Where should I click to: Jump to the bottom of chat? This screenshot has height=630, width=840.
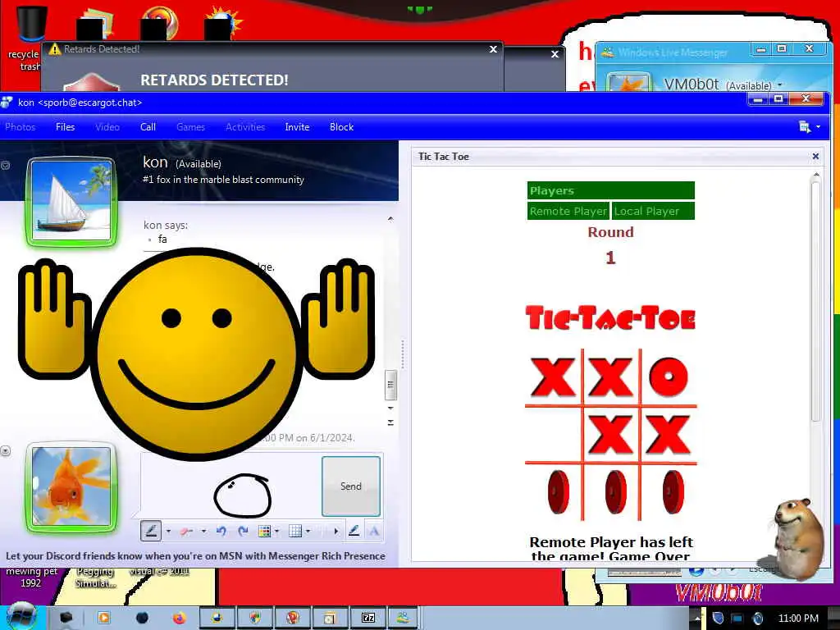coord(390,422)
